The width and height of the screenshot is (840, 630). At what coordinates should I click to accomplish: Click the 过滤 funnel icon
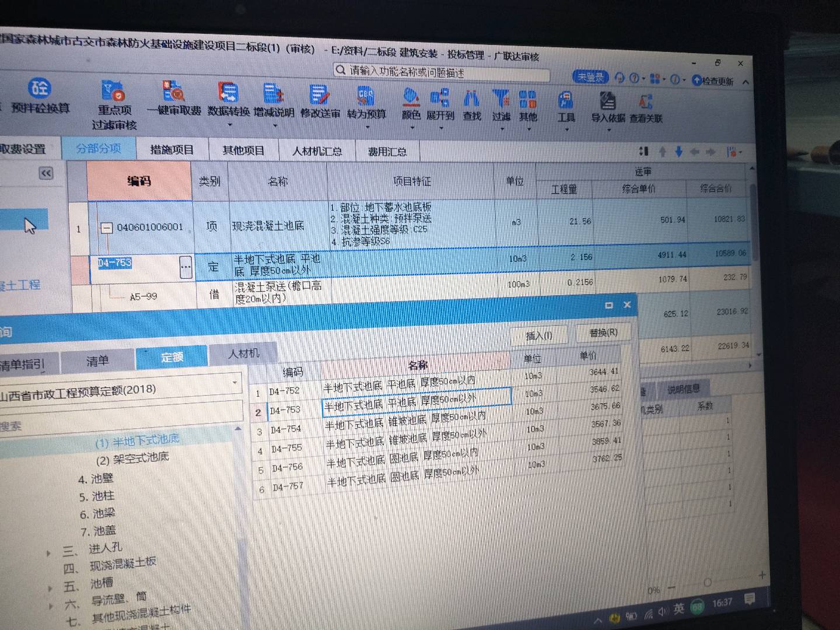501,106
